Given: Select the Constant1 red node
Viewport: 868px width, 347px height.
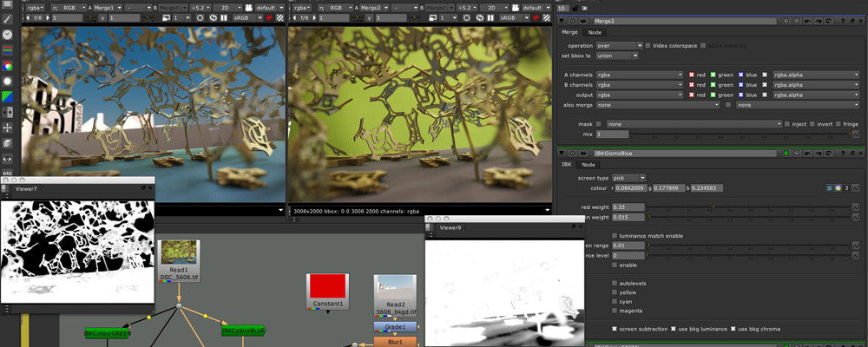Looking at the screenshot, I should pos(327,291).
